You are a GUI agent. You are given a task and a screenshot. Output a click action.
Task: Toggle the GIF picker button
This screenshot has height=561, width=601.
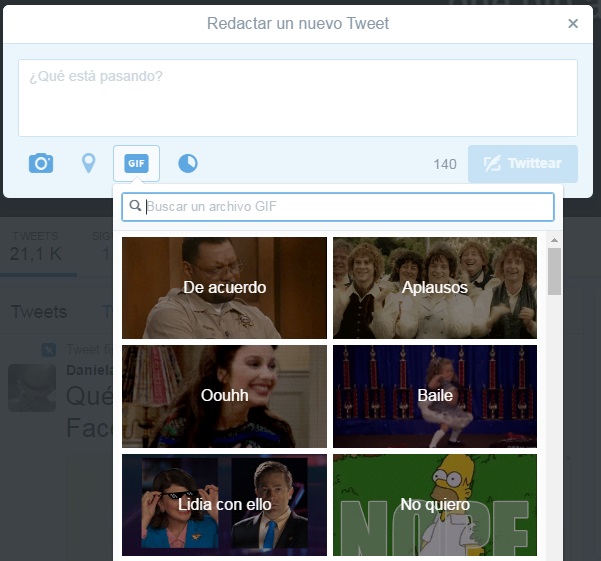point(136,163)
